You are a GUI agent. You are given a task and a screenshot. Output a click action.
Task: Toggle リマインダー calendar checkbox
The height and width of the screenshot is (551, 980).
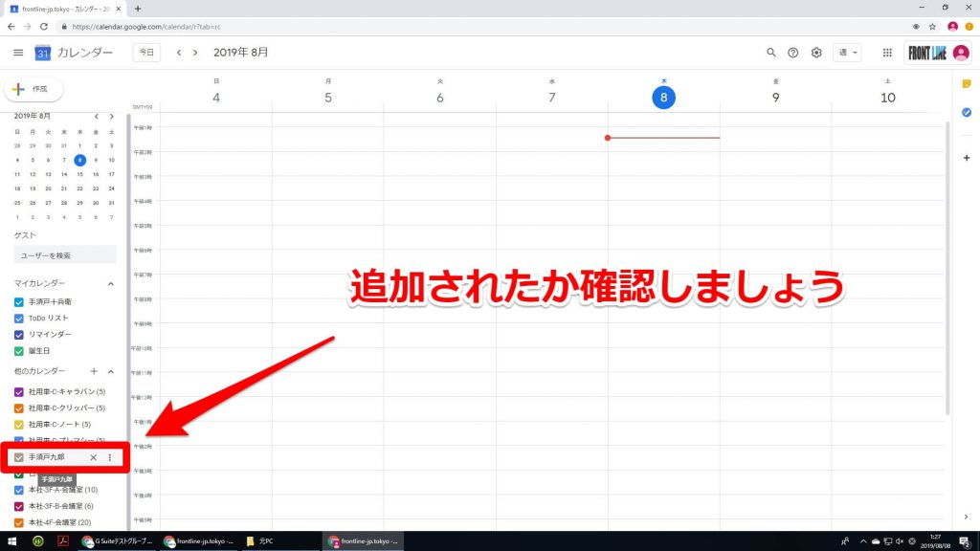coord(19,335)
